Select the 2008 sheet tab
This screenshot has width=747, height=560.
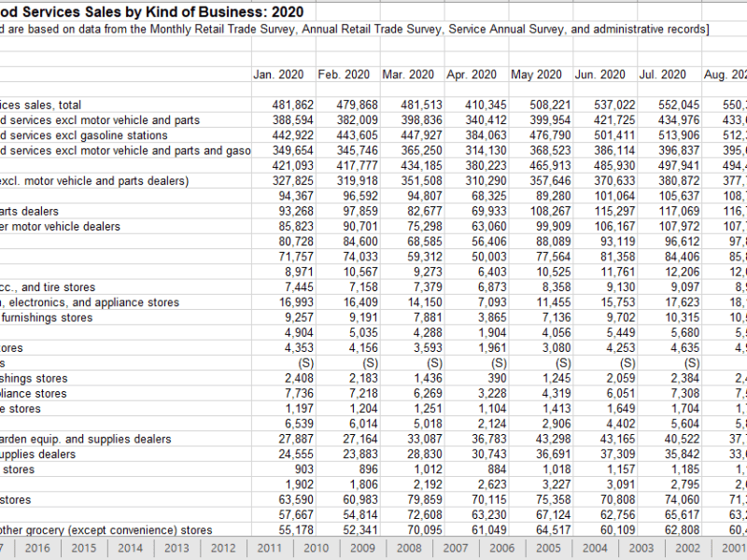(408, 549)
